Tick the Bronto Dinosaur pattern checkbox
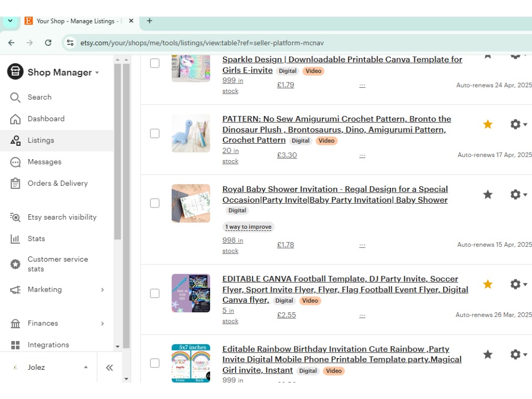Image resolution: width=532 pixels, height=399 pixels. point(155,134)
